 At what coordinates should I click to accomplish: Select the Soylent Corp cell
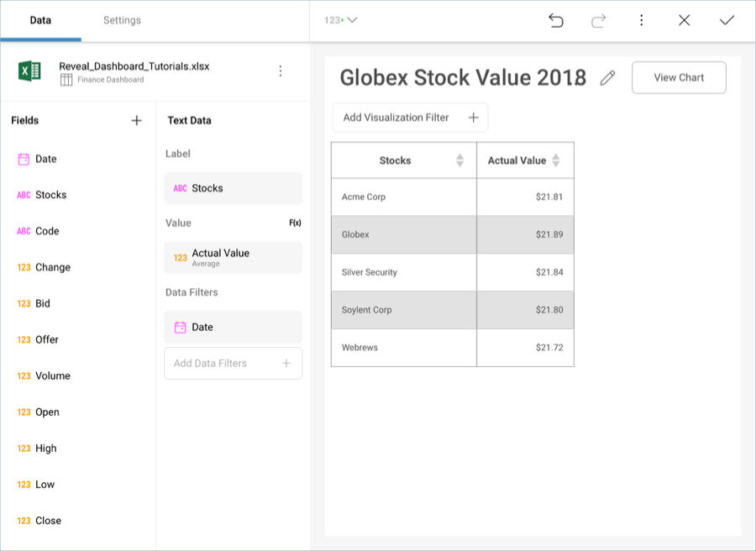tap(404, 309)
